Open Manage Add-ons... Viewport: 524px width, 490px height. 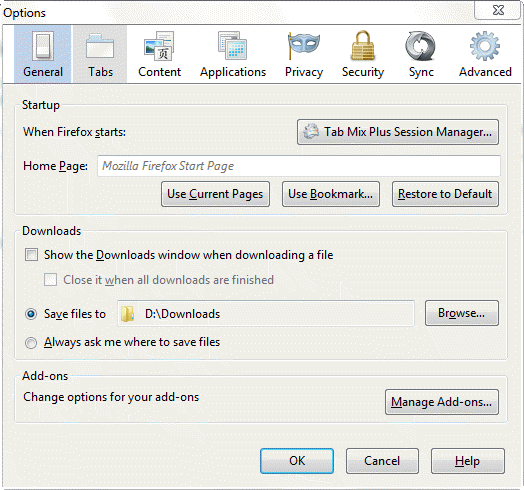click(x=441, y=402)
